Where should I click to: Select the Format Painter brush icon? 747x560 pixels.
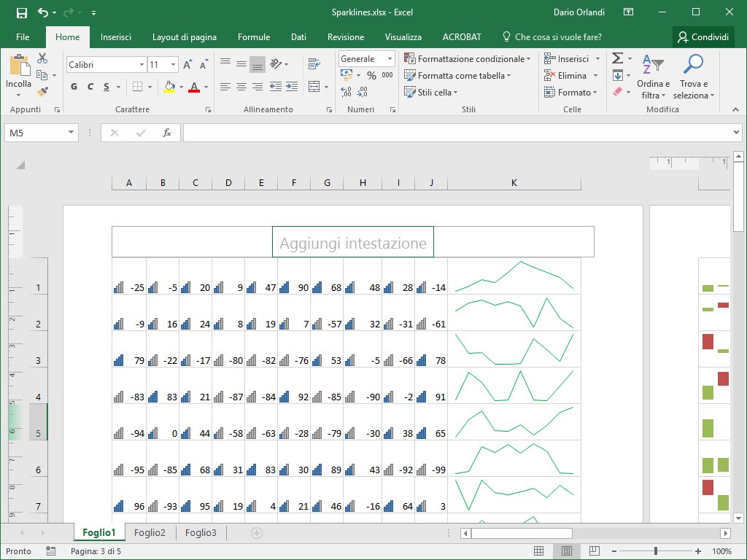click(42, 92)
